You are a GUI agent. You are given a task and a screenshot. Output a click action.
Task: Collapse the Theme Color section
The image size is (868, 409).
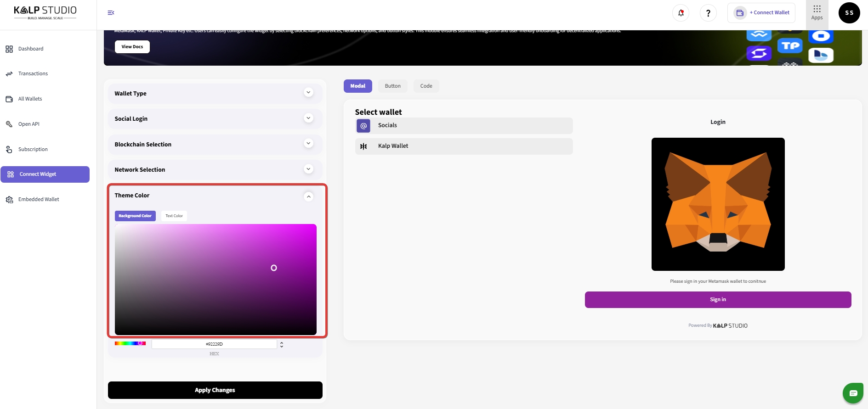coord(308,196)
